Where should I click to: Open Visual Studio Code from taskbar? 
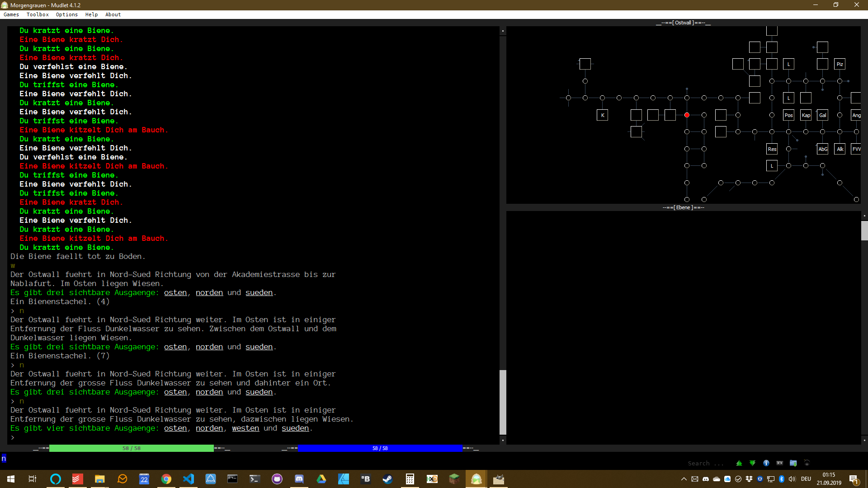click(x=189, y=479)
